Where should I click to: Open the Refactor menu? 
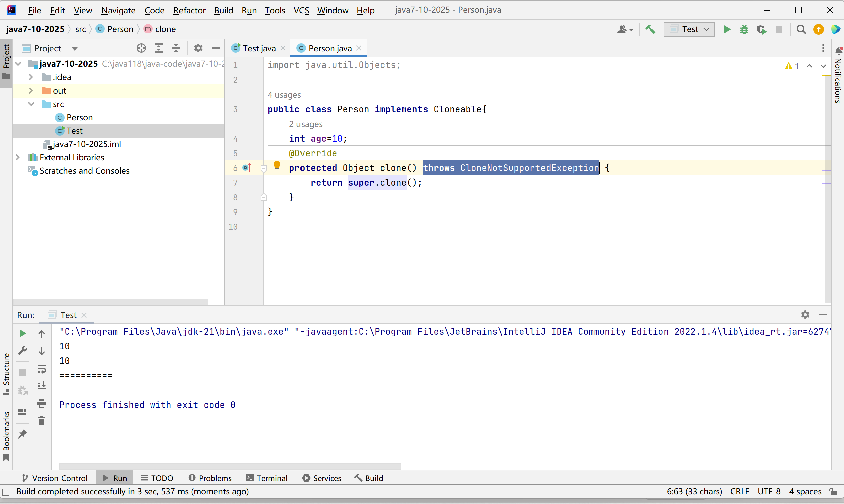[x=189, y=10]
